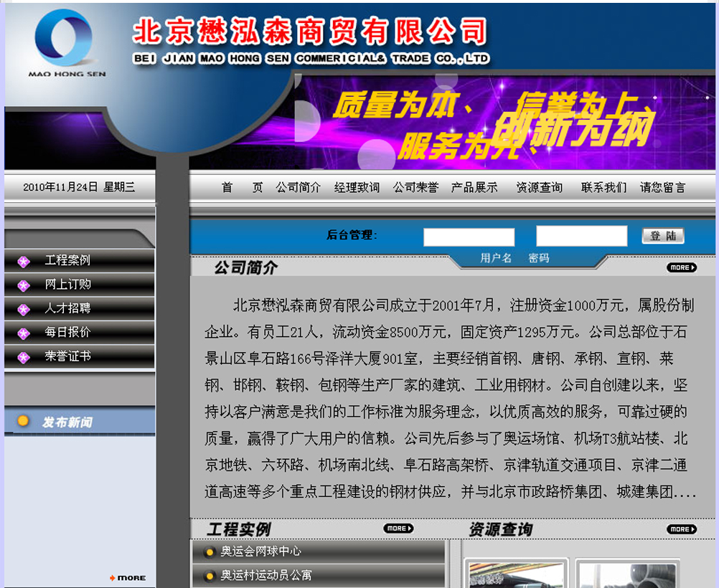Open the first steel product thumbnail
This screenshot has width=719, height=588.
(515, 575)
